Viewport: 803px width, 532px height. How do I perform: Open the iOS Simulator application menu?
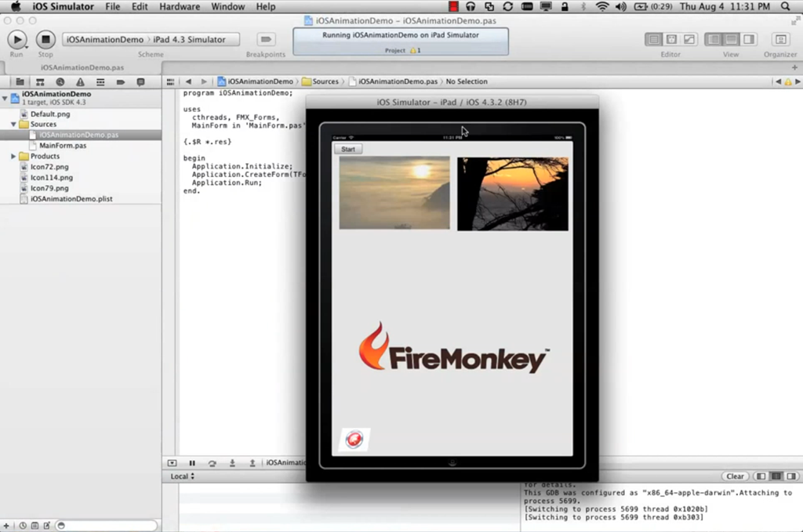(63, 6)
